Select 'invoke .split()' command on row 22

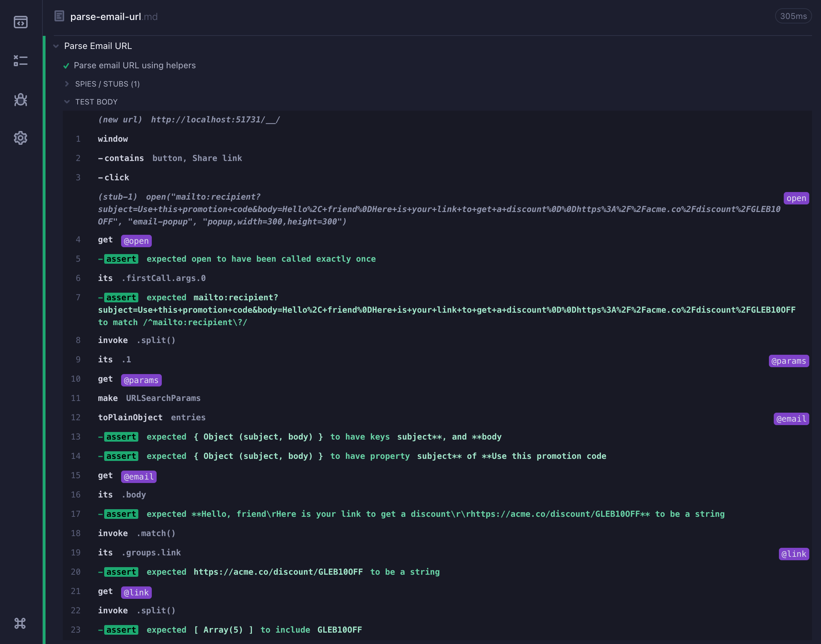[x=437, y=611]
